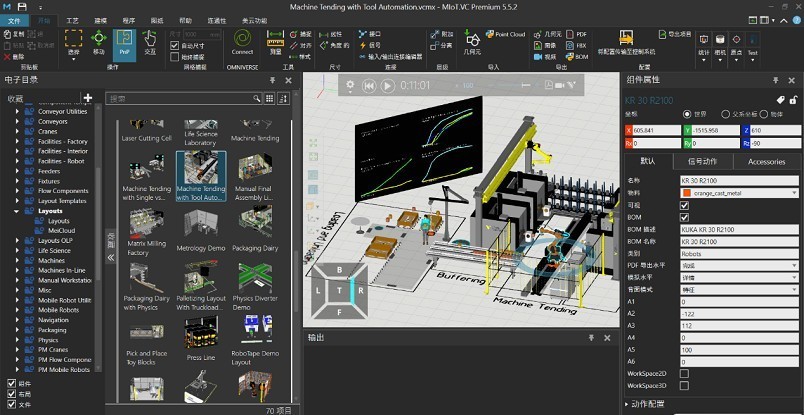This screenshot has width=804, height=415.
Task: Switch to the Accessories tab
Action: click(x=766, y=161)
